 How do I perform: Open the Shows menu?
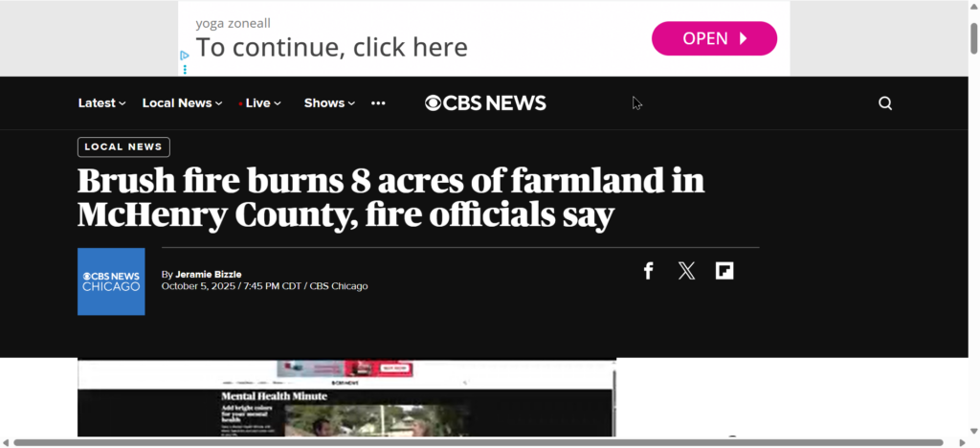point(329,103)
